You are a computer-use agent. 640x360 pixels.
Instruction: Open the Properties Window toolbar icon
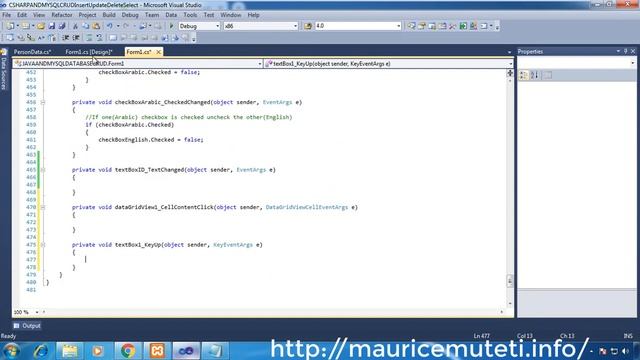[422, 26]
